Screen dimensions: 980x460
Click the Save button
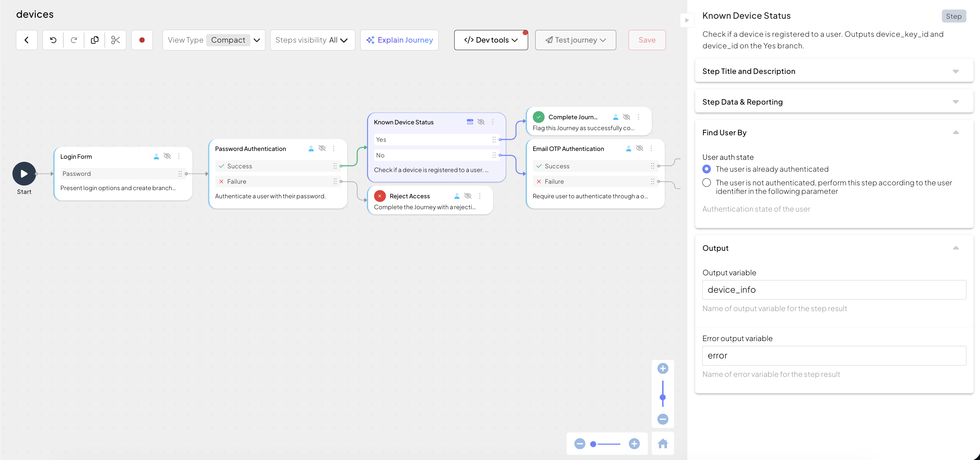coord(647,40)
